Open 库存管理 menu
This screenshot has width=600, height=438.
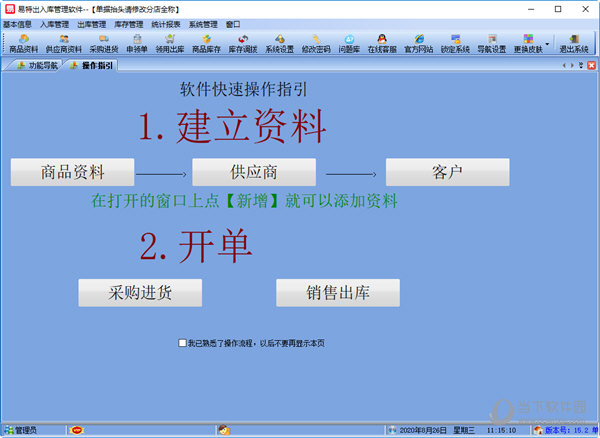pyautogui.click(x=129, y=24)
